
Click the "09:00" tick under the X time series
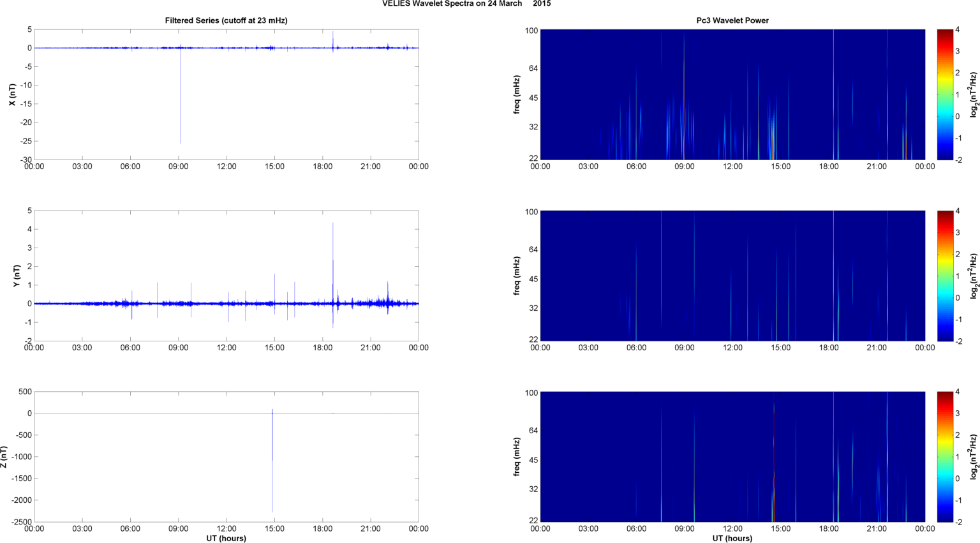(178, 167)
